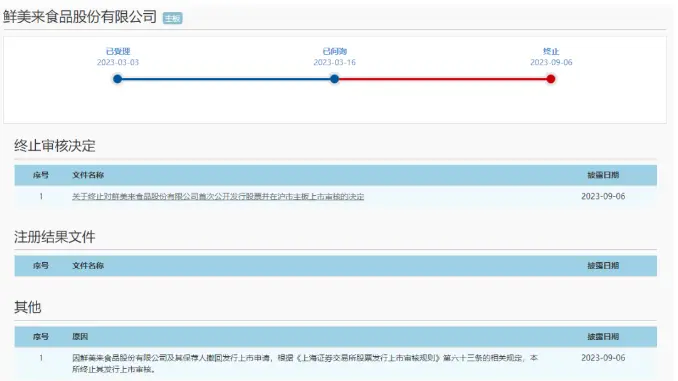Viewport: 678px width, 381px height.
Task: Click the 注册结果文件 section heading
Action: pyautogui.click(x=54, y=237)
